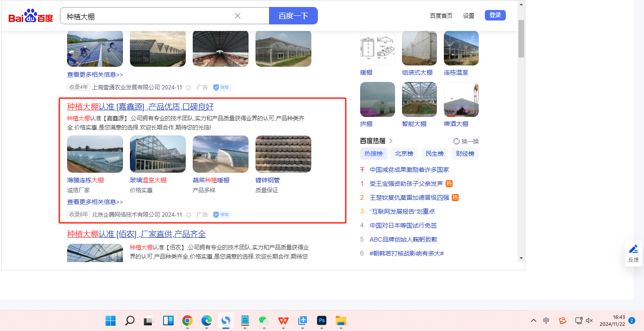
Task: Open Task View from the taskbar
Action: [x=149, y=321]
